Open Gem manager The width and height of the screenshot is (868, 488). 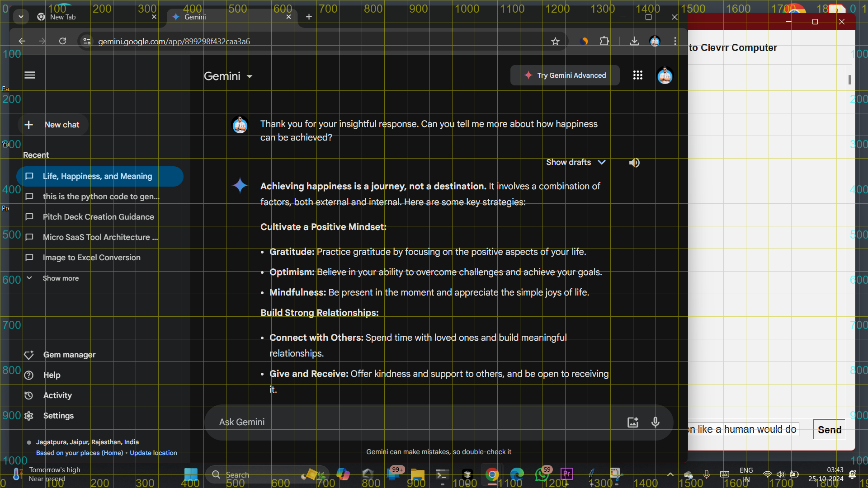point(69,355)
